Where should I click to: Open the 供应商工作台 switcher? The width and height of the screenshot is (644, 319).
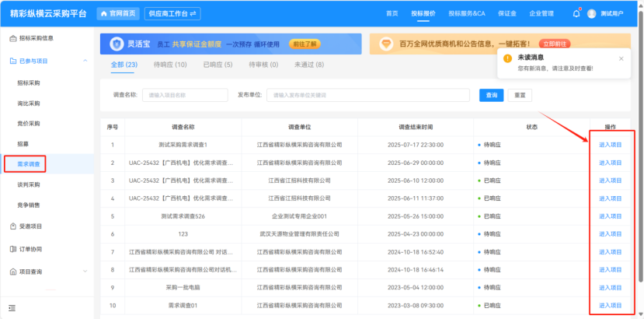click(172, 13)
